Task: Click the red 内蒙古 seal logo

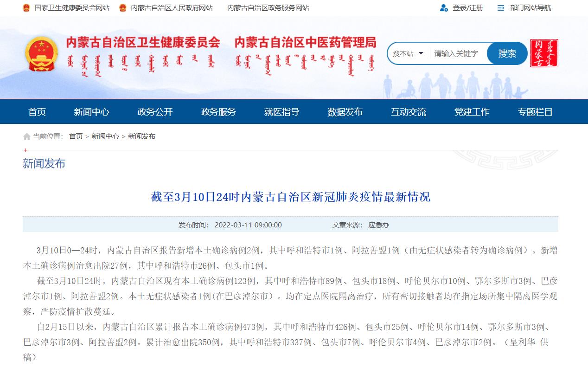Action: click(x=544, y=53)
